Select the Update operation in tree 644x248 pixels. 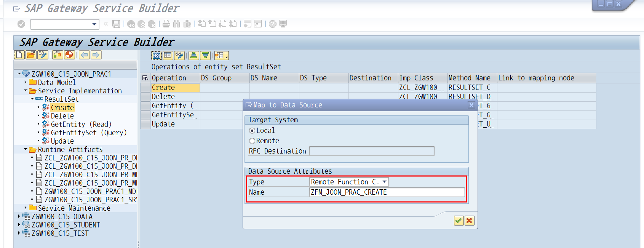click(x=62, y=141)
